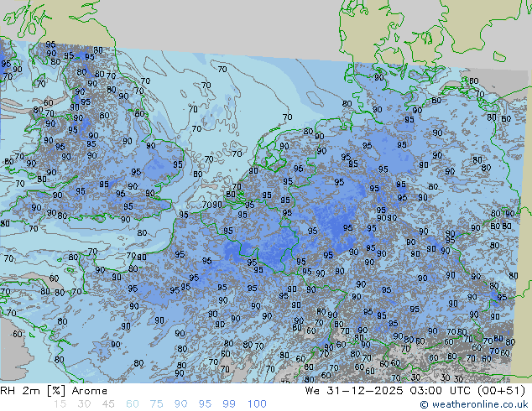
Task: Open the weatheronline.co.uk copyright link
Action: [473, 404]
